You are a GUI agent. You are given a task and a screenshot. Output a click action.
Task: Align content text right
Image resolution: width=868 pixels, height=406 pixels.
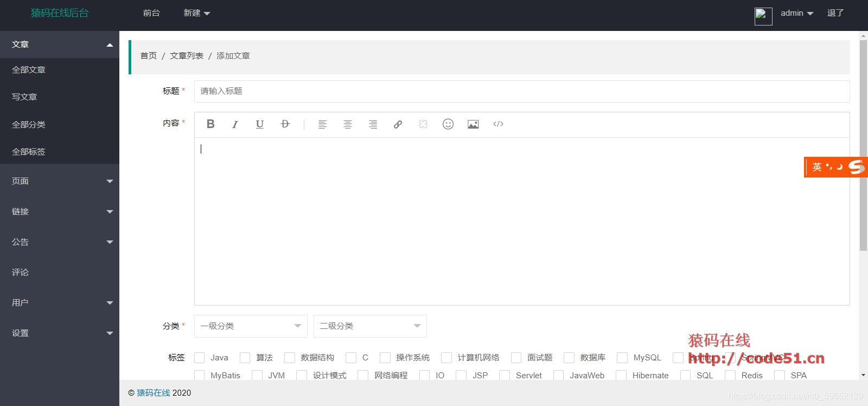coord(373,124)
